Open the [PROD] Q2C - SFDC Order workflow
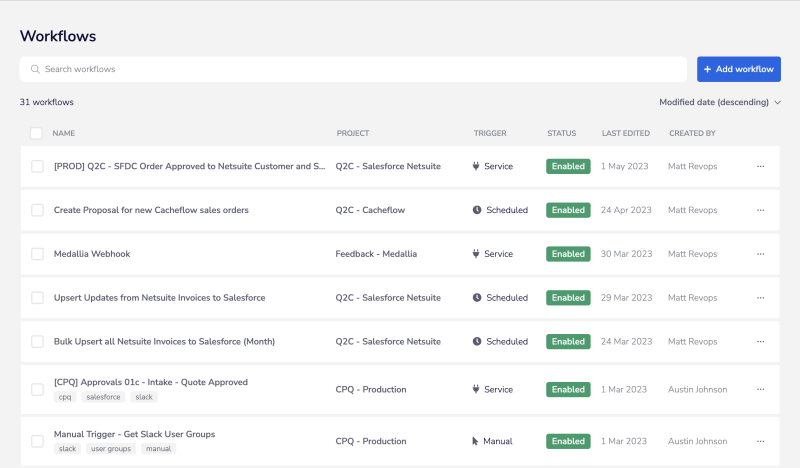Screen dimensions: 800x468 (x=189, y=166)
